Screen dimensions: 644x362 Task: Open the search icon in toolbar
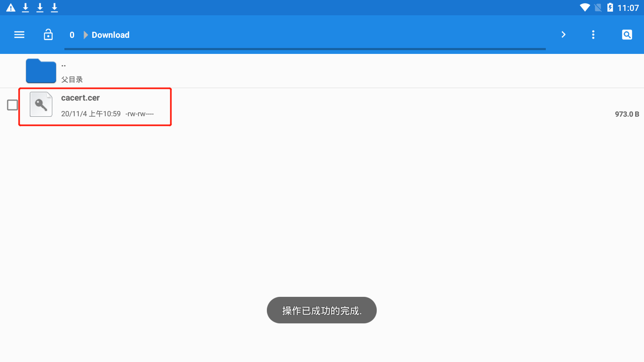coord(627,35)
